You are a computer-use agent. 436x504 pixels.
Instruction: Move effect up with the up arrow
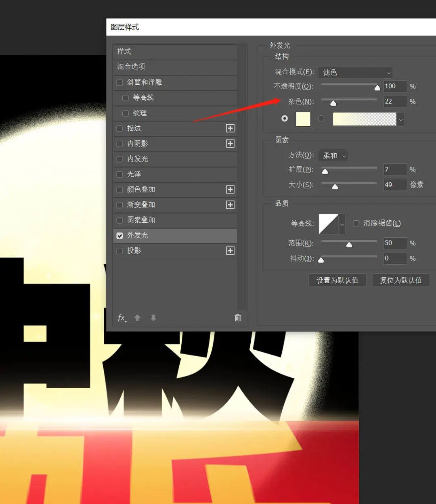click(x=137, y=318)
